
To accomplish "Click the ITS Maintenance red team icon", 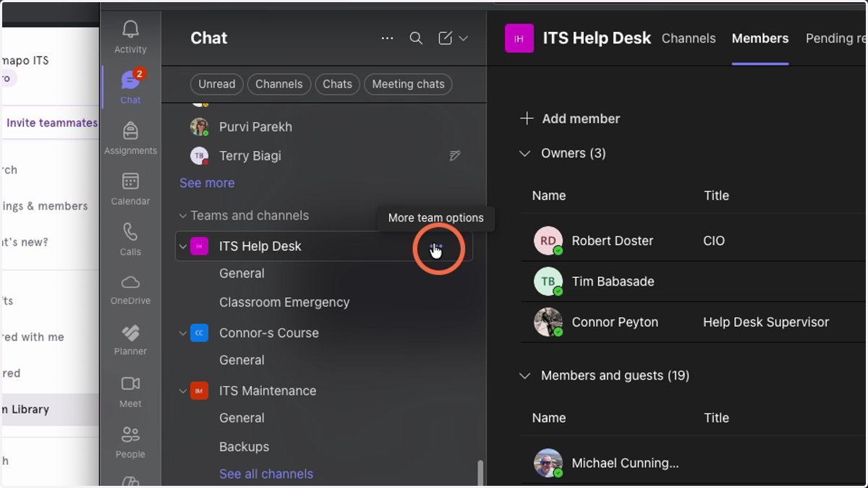I will (199, 391).
